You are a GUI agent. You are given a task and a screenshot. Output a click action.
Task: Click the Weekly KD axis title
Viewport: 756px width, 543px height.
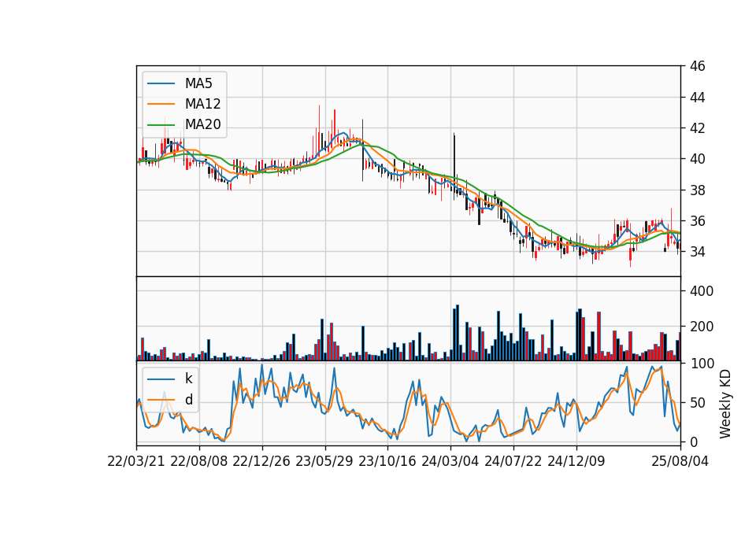coord(725,404)
